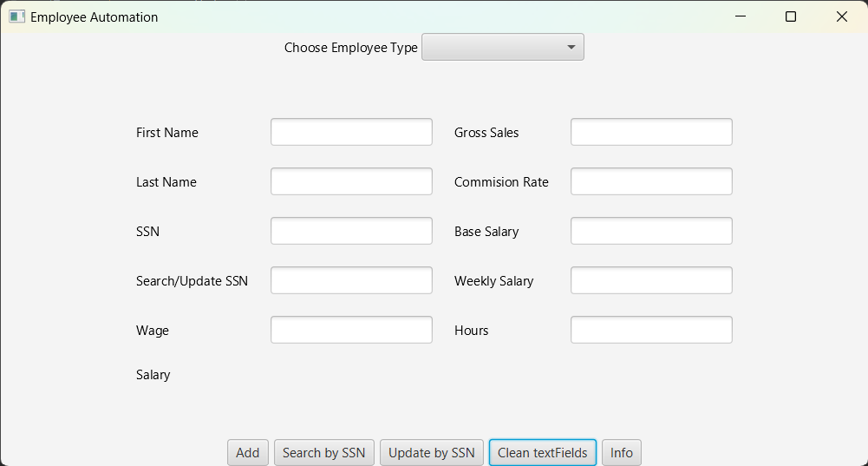Close the Employee Automation window
Viewport: 868px width, 466px height.
point(841,16)
